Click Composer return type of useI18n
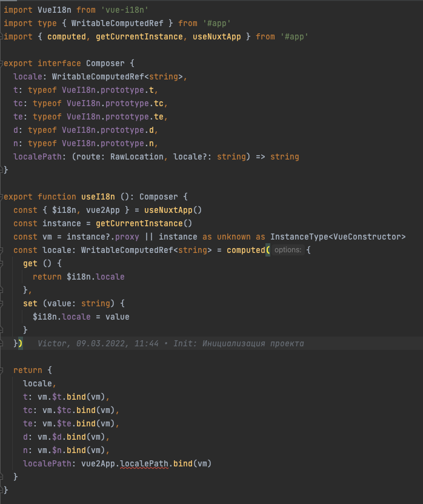The image size is (423, 504). 159,197
